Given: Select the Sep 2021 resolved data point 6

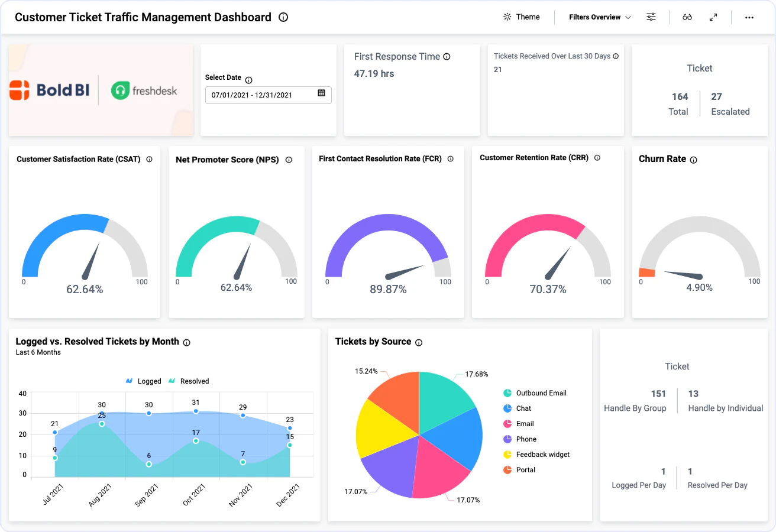Looking at the screenshot, I should pos(149,465).
